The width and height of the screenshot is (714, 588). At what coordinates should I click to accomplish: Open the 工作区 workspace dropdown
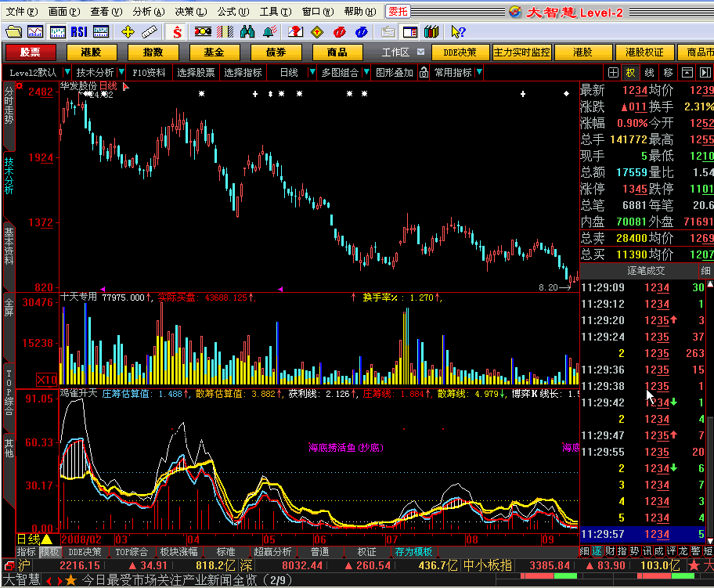click(420, 52)
